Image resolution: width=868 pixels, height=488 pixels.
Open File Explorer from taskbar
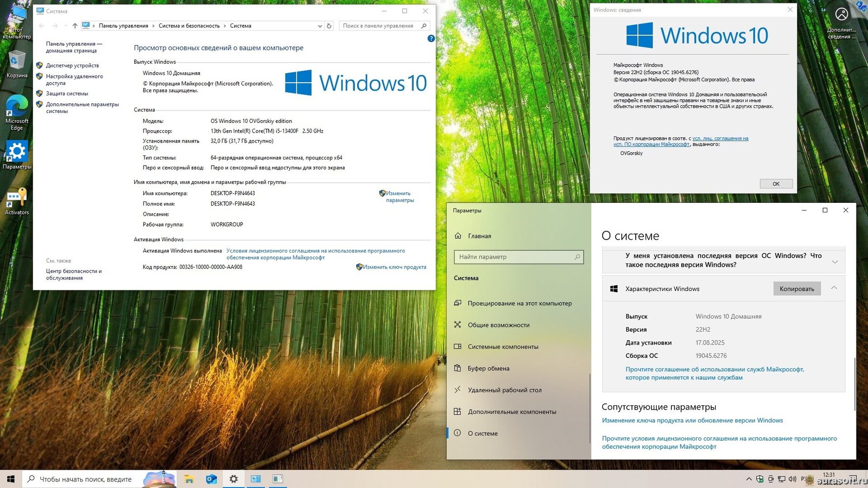coord(189,479)
